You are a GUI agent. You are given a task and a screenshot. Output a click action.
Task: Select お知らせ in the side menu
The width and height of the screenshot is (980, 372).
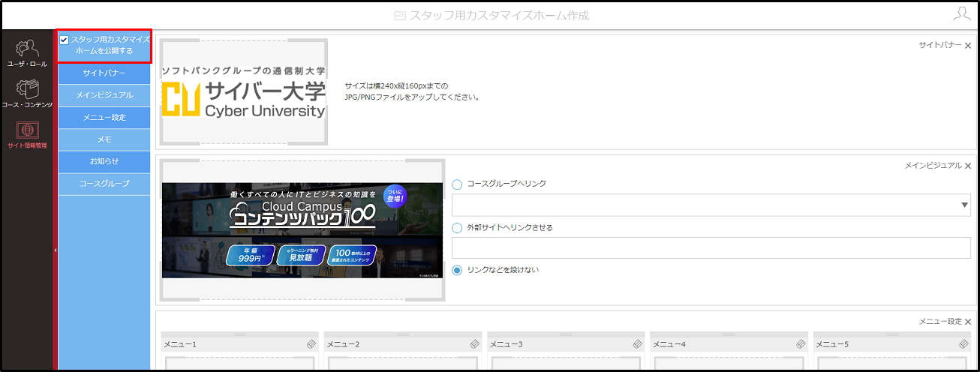click(104, 161)
